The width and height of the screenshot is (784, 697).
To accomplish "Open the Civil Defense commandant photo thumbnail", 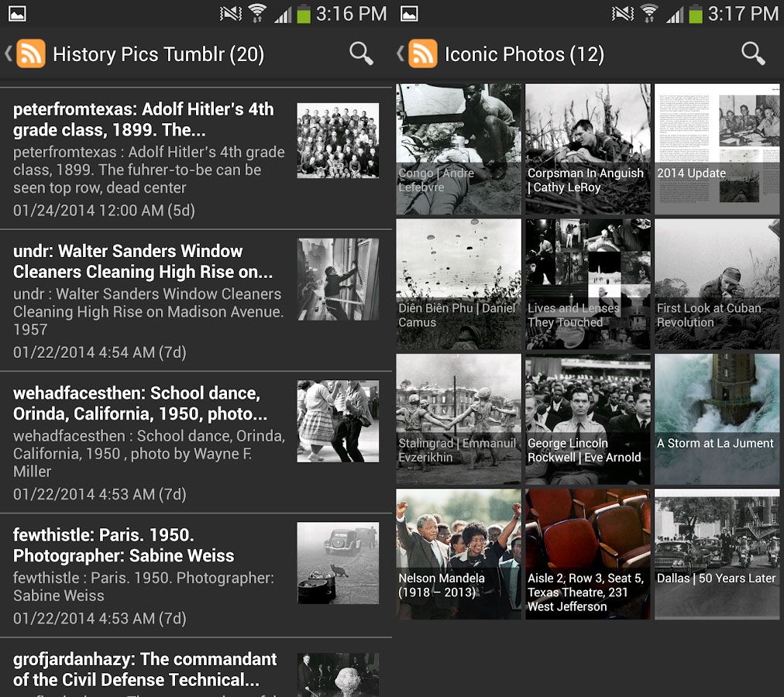I will [338, 675].
